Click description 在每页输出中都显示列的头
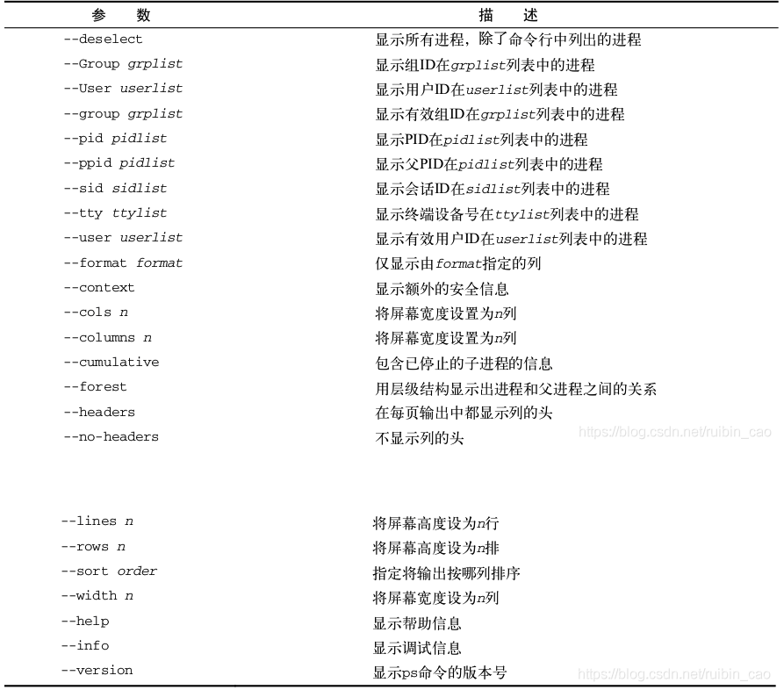Image resolution: width=784 pixels, height=690 pixels. point(464,413)
